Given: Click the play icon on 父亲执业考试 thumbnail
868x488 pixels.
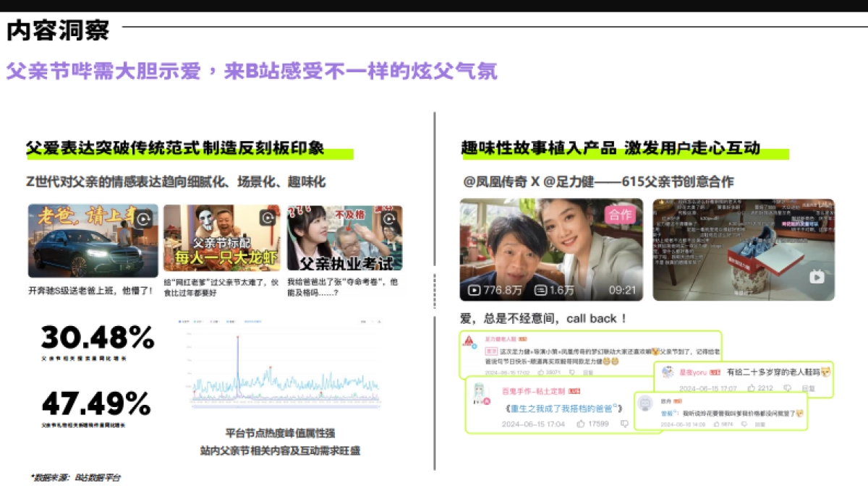Looking at the screenshot, I should [388, 218].
